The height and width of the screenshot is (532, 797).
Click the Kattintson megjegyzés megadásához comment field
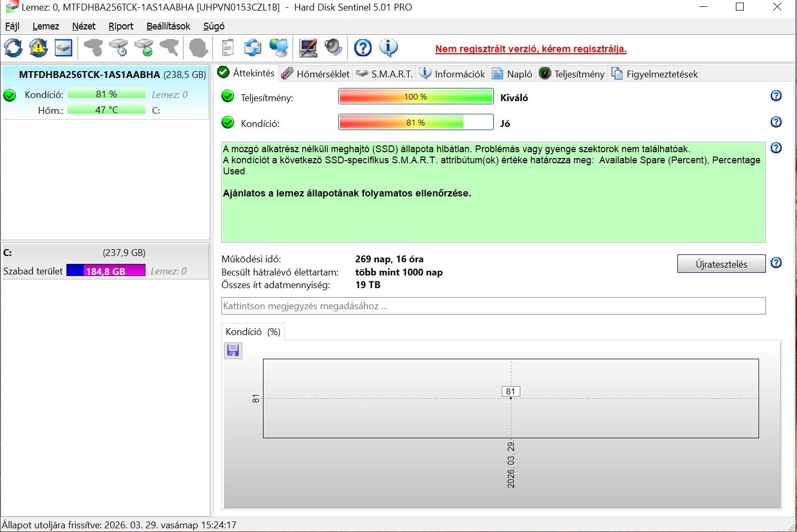click(x=493, y=306)
